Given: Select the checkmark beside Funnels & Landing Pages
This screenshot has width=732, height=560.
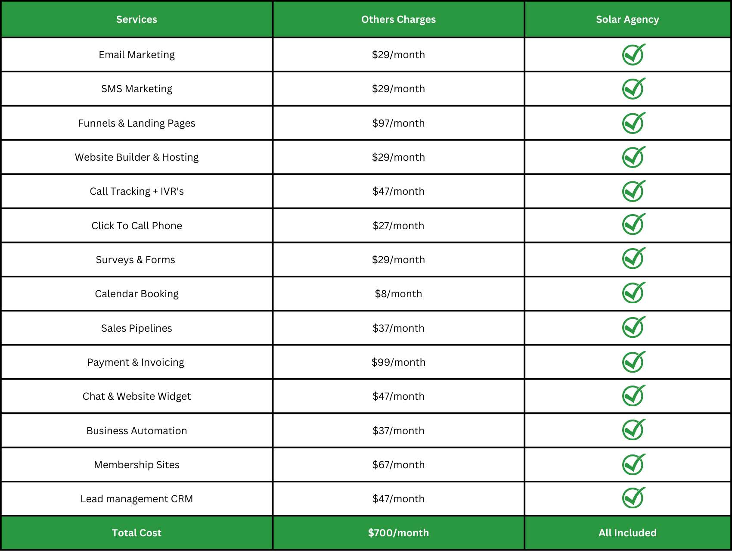Looking at the screenshot, I should click(633, 123).
